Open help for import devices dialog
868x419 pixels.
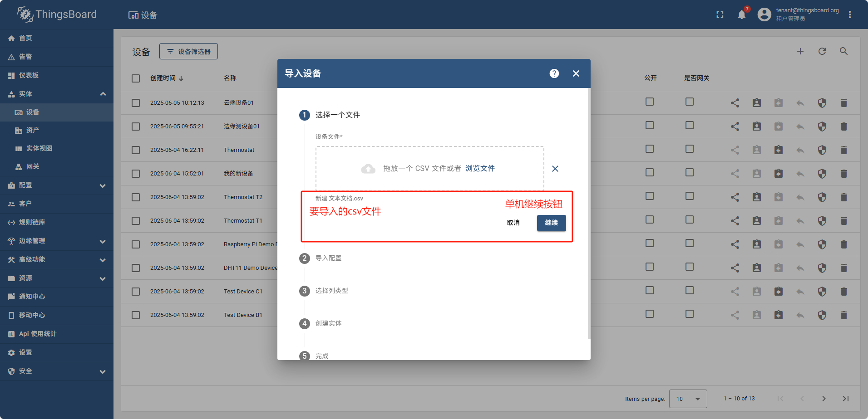coord(554,73)
